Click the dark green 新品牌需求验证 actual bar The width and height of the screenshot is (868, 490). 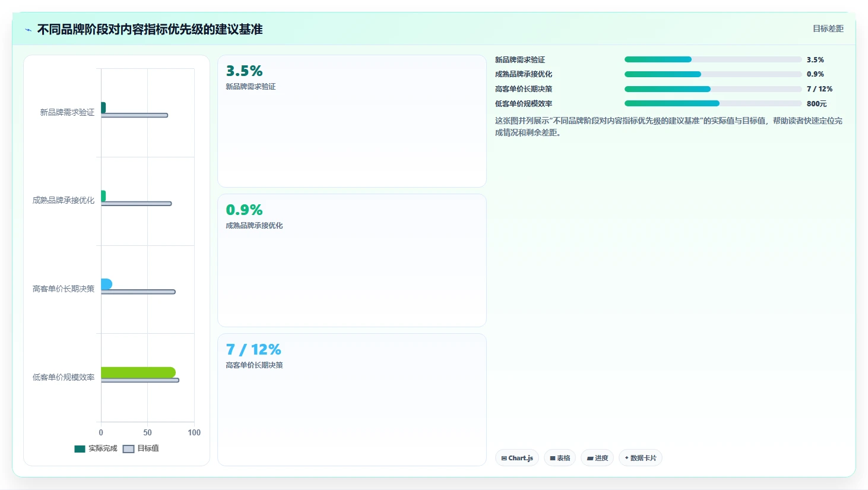point(103,108)
